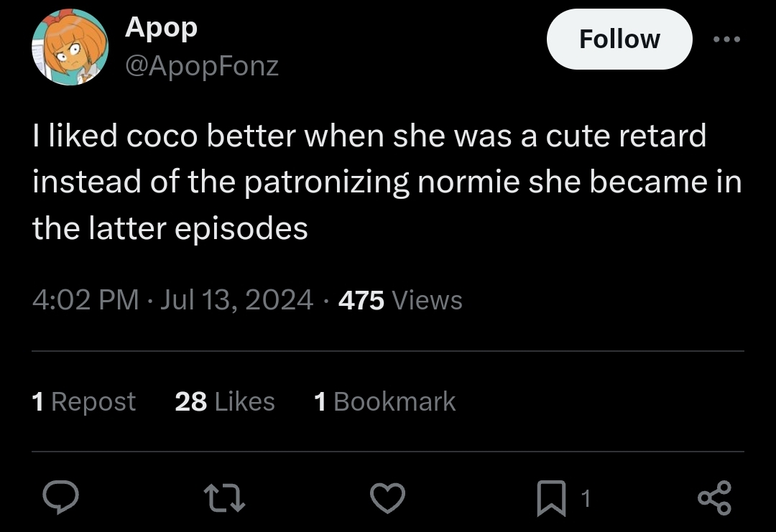Viewport: 776px width, 532px height.
Task: Click Apop's profile avatar picture
Action: tap(70, 47)
